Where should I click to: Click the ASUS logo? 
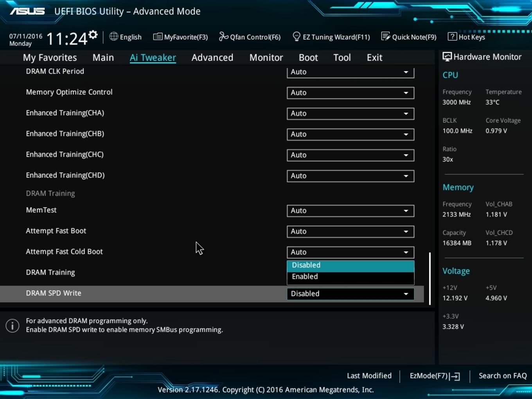27,11
